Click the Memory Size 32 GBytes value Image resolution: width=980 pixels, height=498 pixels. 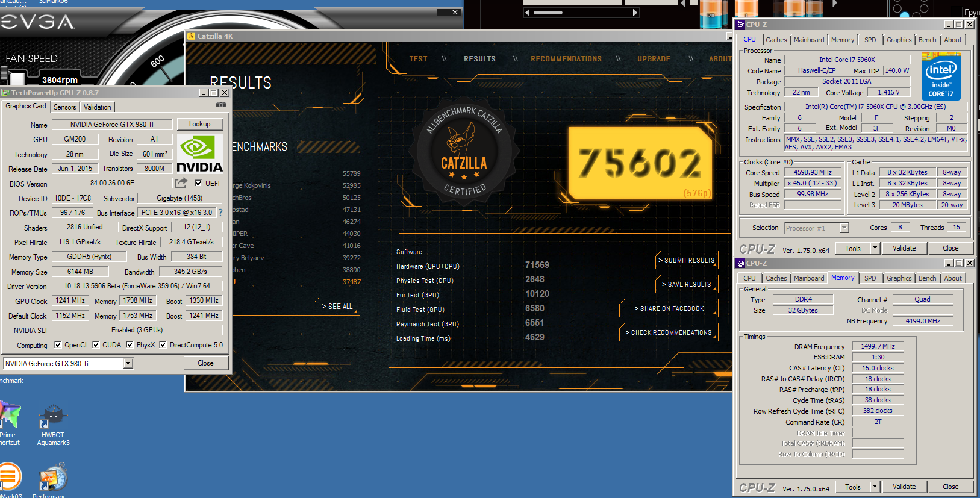(x=803, y=310)
